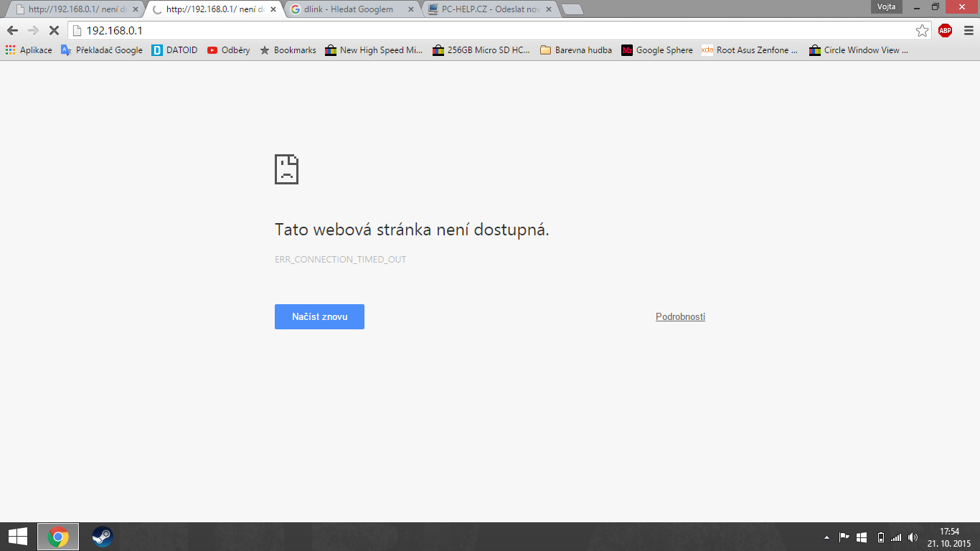Open the Bookmarks star bookmark
The height and width of the screenshot is (551, 980).
point(288,50)
